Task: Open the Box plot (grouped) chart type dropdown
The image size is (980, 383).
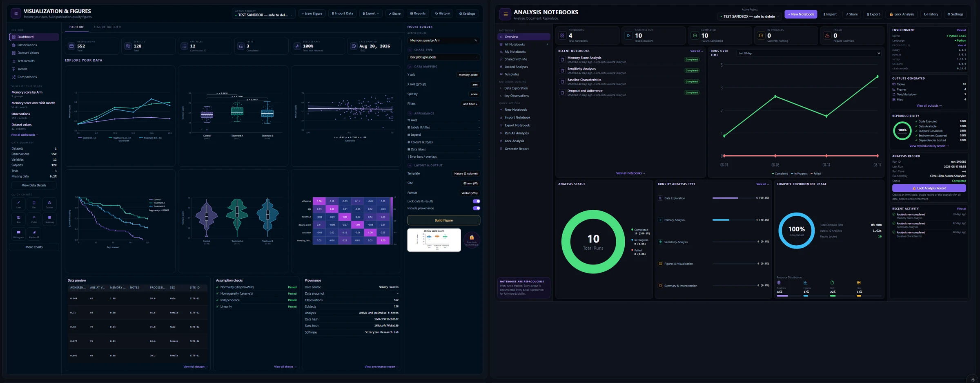Action: pyautogui.click(x=443, y=57)
